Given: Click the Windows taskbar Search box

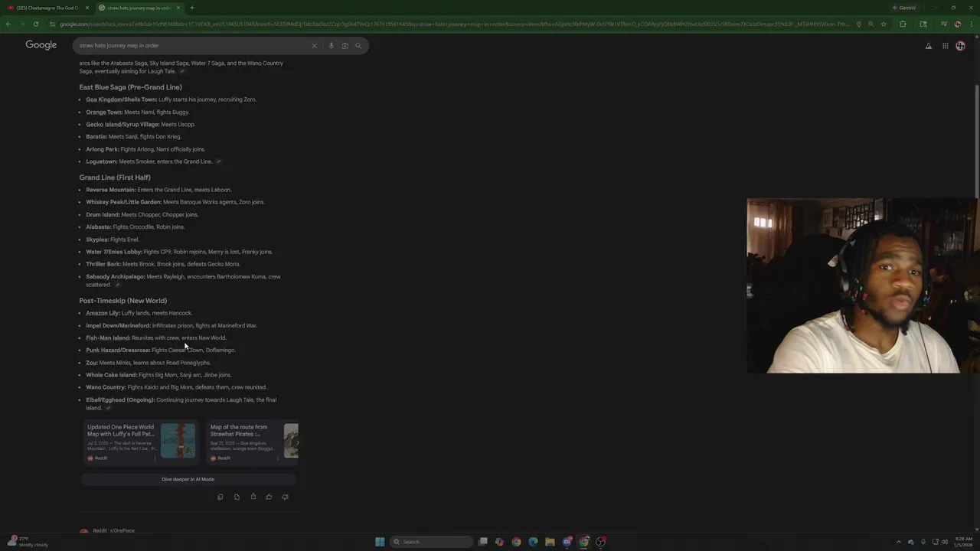Looking at the screenshot, I should 431,542.
